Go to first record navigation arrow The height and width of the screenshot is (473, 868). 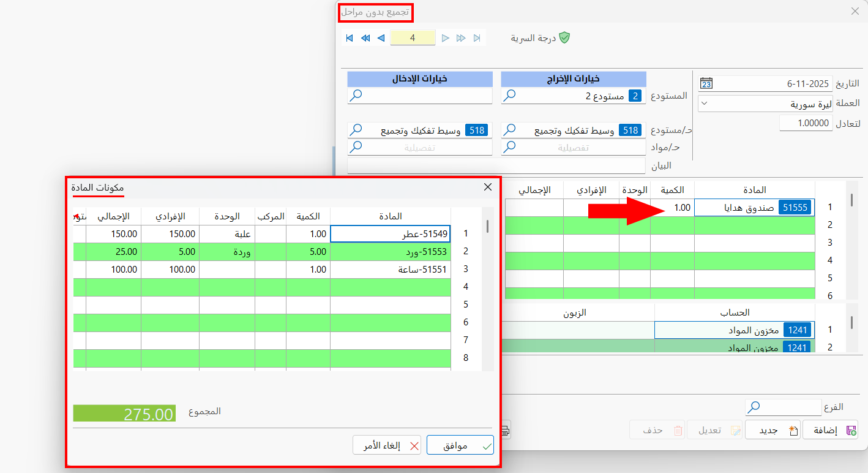(350, 38)
